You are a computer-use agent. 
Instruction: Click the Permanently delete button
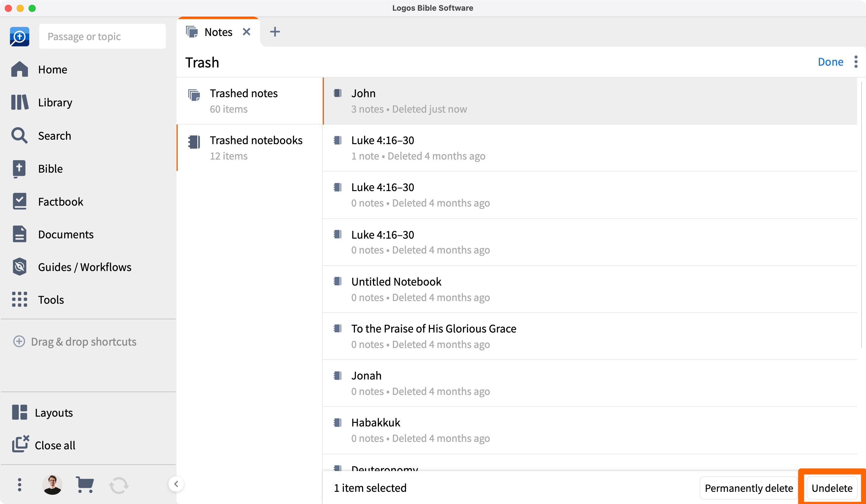[x=749, y=488]
